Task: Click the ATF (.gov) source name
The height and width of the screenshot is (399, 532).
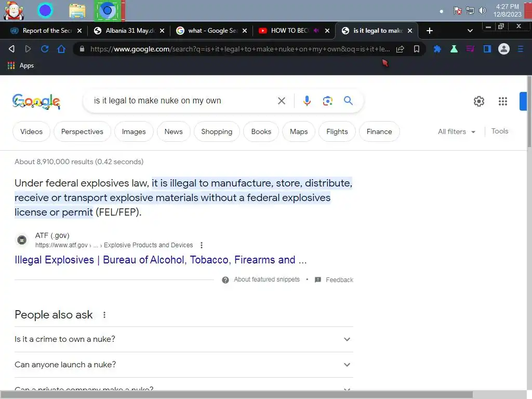Action: [x=52, y=235]
